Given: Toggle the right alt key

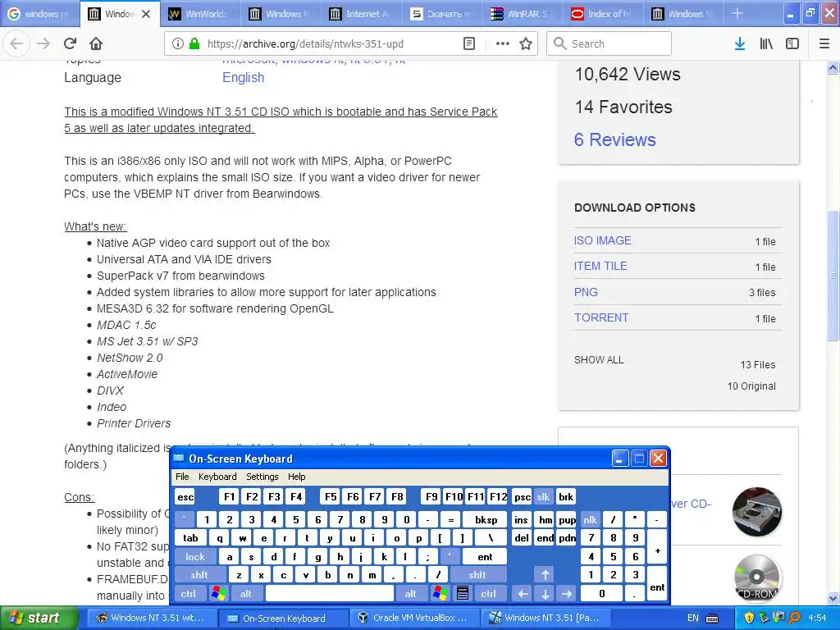Looking at the screenshot, I should 411,593.
